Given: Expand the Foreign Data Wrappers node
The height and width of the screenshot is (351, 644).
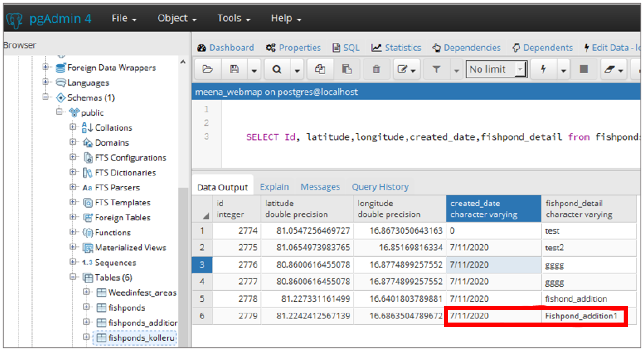Looking at the screenshot, I should pos(45,67).
